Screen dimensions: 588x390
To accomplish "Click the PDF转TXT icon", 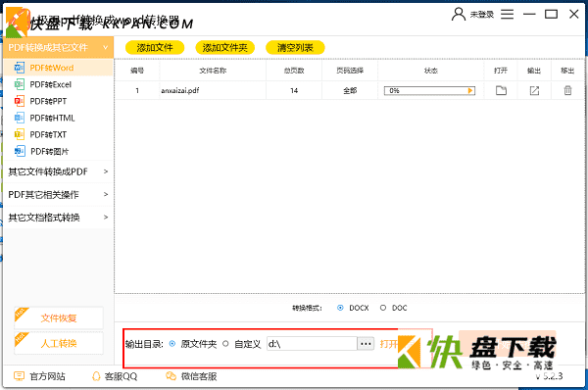I will click(x=20, y=134).
